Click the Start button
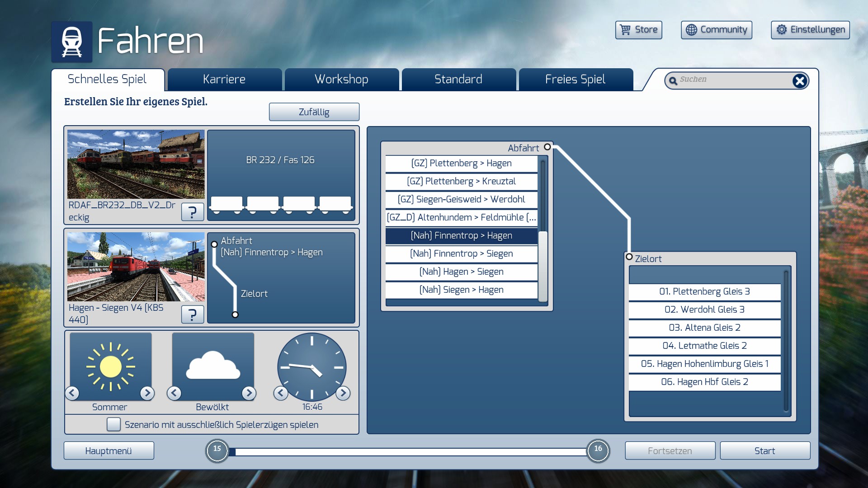The height and width of the screenshot is (488, 868). (764, 450)
